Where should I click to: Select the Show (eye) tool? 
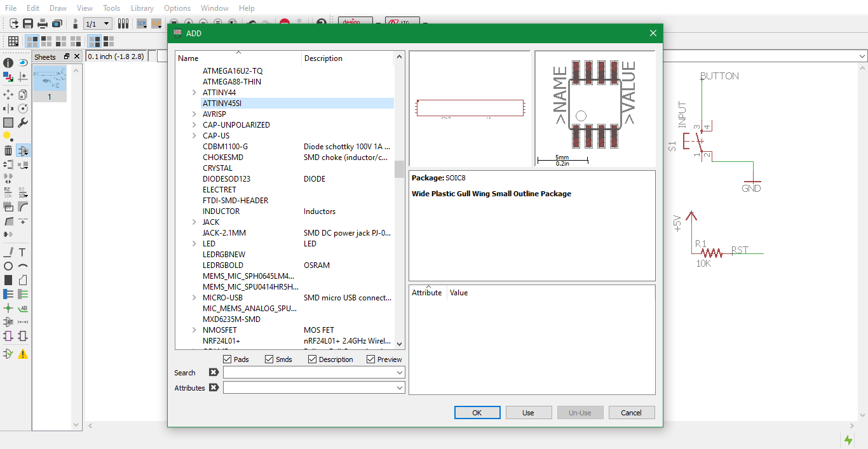click(23, 63)
